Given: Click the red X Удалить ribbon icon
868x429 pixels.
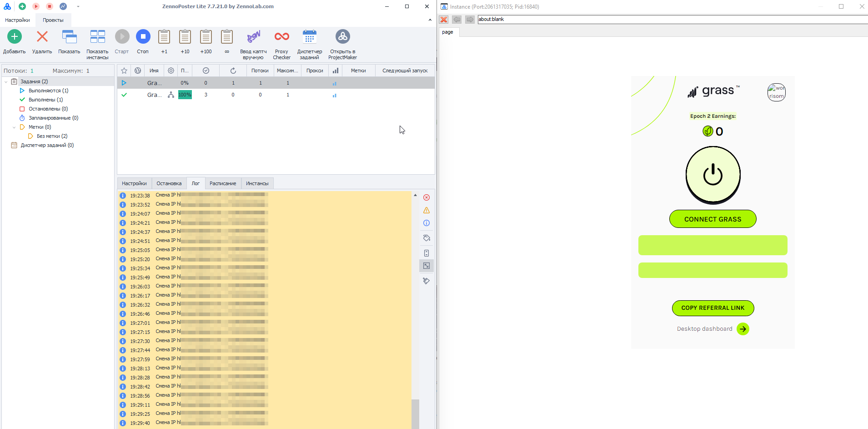Looking at the screenshot, I should [42, 36].
